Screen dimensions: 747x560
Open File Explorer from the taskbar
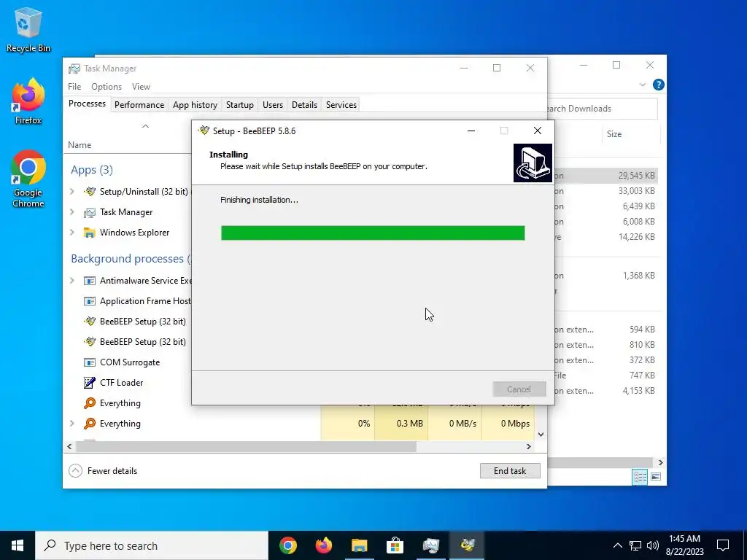pos(360,545)
